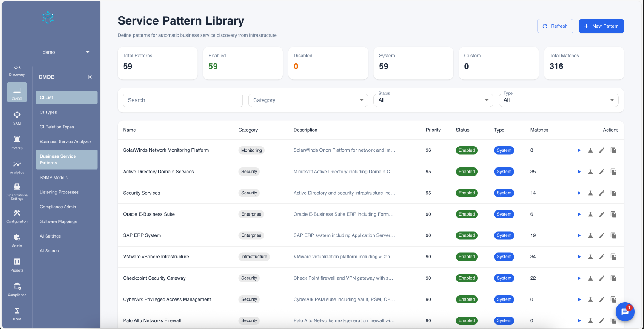Screen dimensions: 644x329
Task: Open the Status filter dropdown
Action: pos(433,100)
